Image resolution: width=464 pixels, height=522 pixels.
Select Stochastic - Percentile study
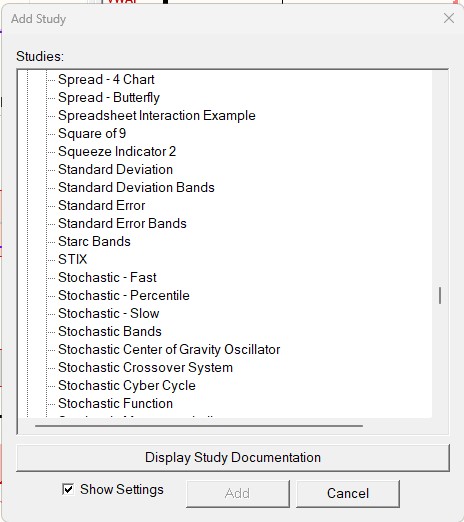point(124,295)
